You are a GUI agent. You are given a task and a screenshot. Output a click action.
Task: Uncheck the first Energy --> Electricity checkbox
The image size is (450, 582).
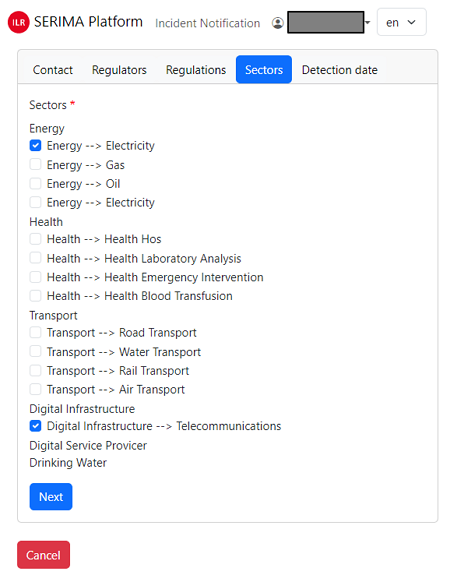(x=36, y=146)
